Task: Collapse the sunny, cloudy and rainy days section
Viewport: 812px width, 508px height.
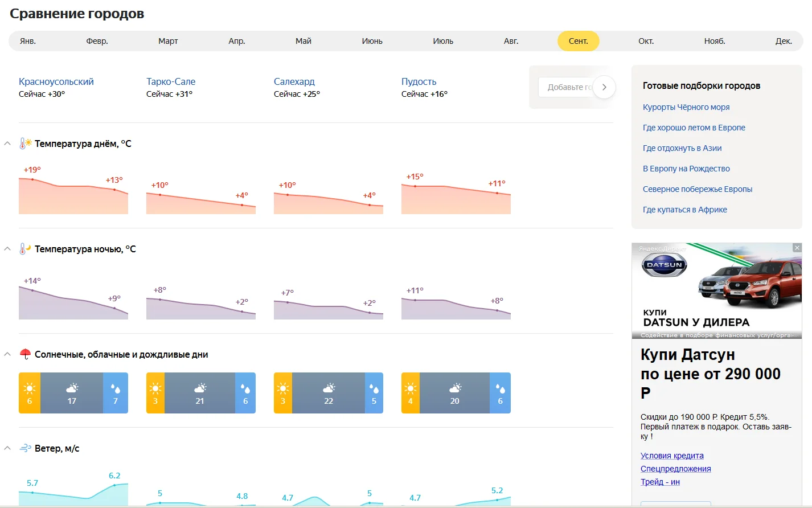Action: 7,354
